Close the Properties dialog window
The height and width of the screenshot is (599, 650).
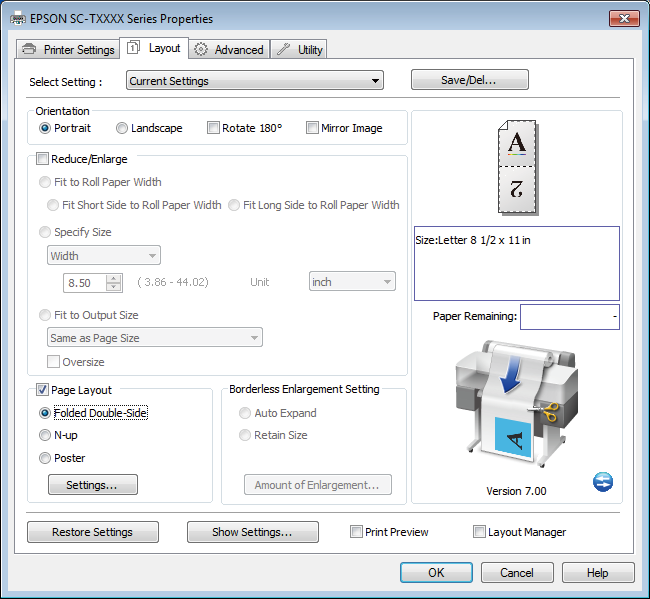[x=624, y=18]
